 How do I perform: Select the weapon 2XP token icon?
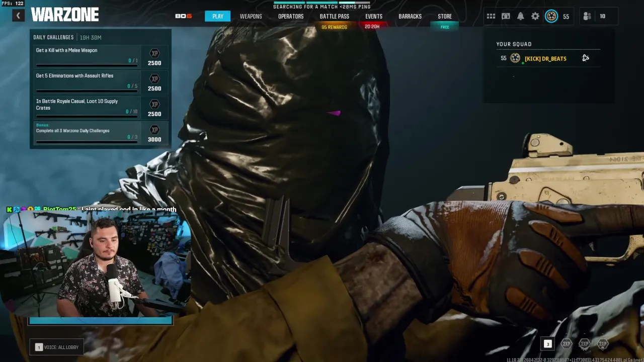coord(585,344)
